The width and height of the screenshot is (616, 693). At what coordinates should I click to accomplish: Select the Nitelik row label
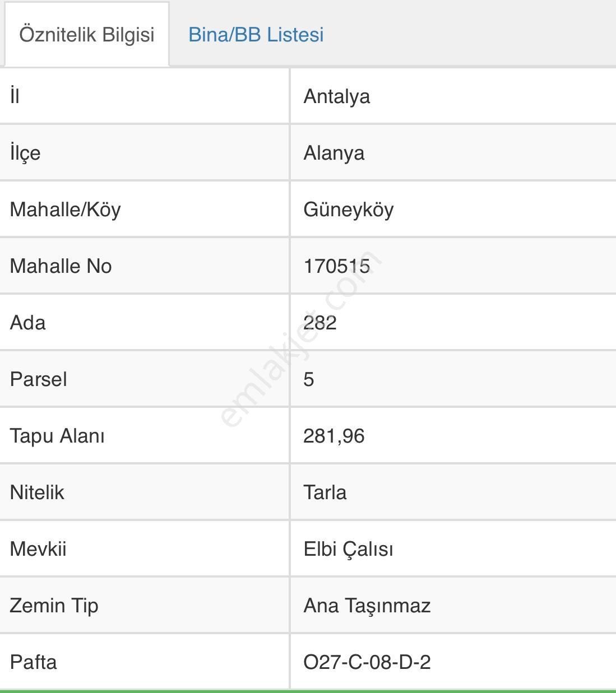tap(37, 492)
